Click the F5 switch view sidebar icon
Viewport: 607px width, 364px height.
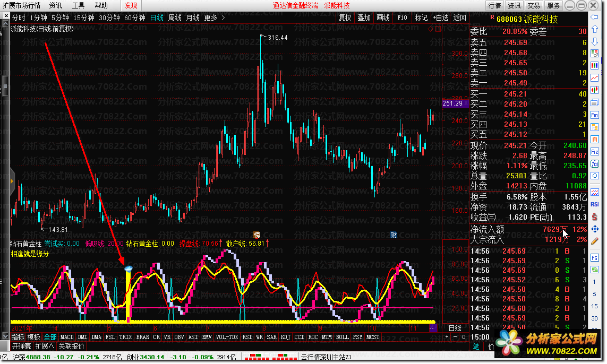click(595, 258)
